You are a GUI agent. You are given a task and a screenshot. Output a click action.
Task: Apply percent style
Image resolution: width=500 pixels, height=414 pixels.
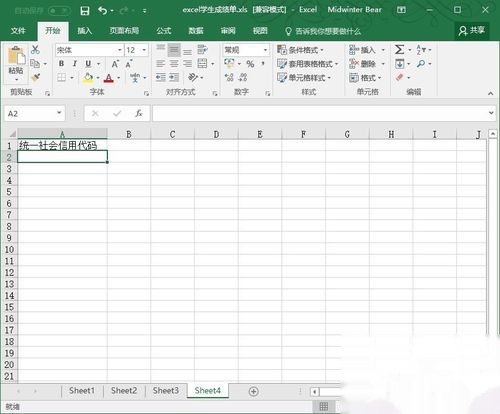(250, 64)
